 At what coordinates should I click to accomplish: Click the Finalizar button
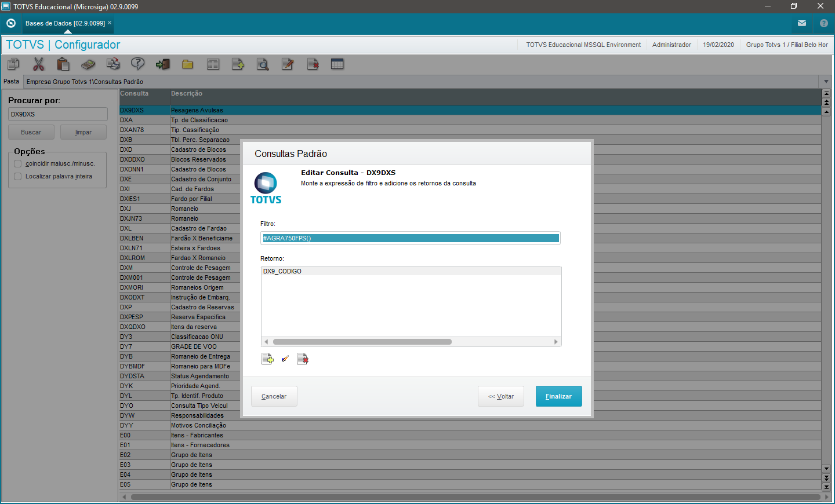559,396
